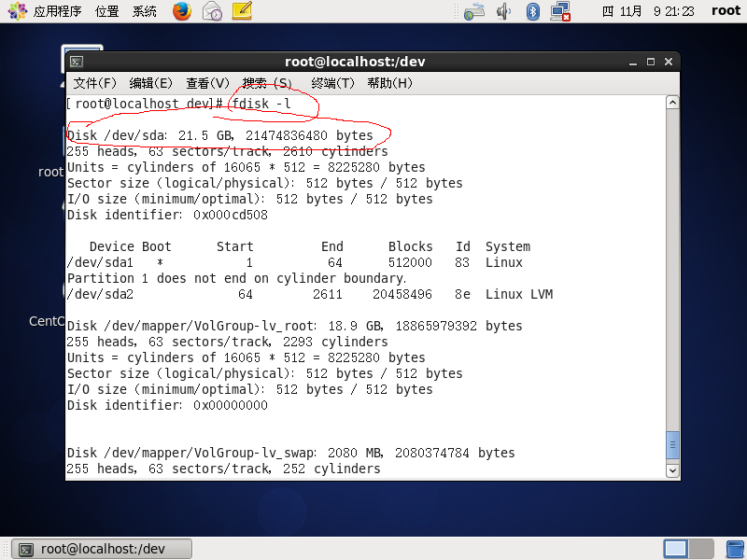Open the Evolution mail launcher icon
Screen dimensions: 747x560
coord(212,11)
